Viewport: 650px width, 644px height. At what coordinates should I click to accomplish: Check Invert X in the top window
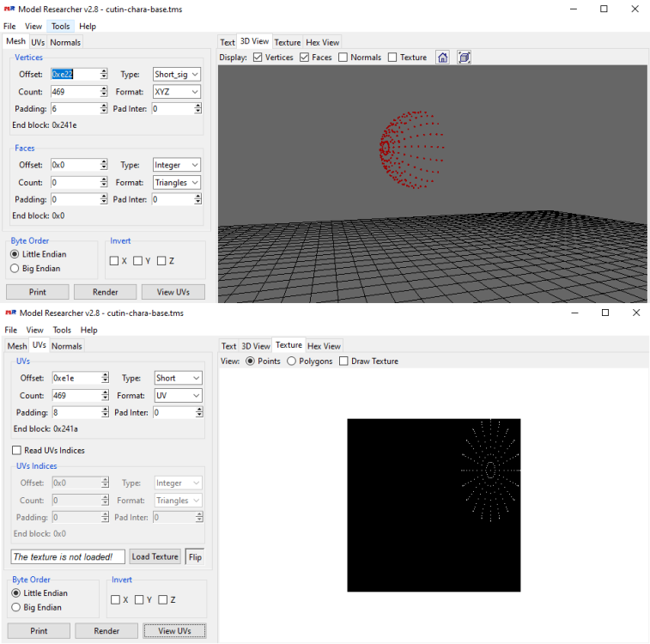tap(114, 261)
